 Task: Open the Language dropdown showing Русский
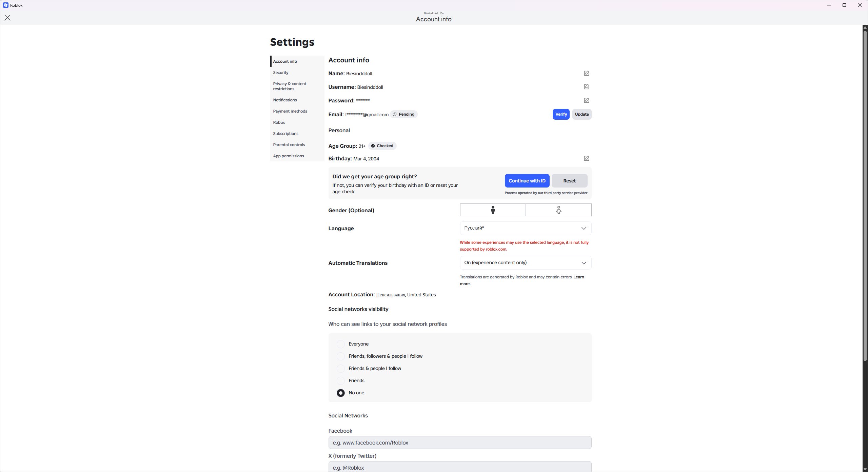526,228
